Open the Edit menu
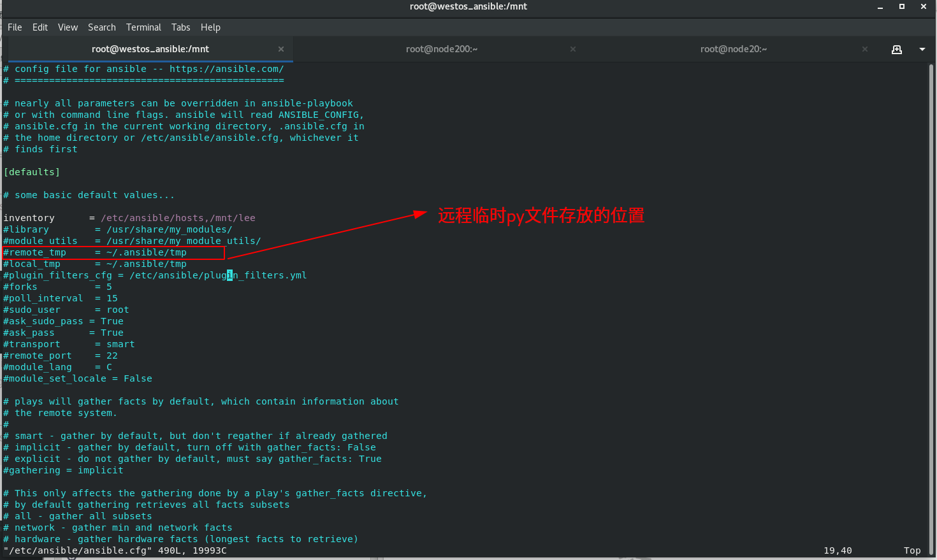937x560 pixels. 40,27
